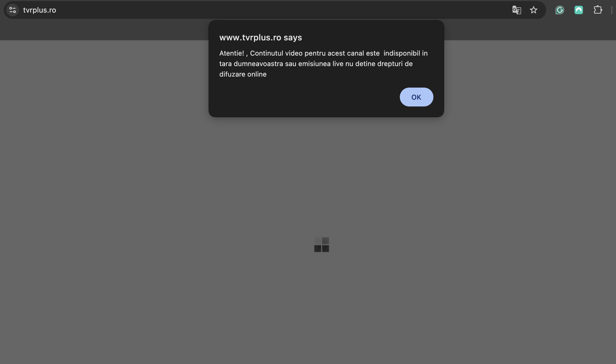Click the "www.tvrplus.ro says" dialog title
This screenshot has height=364, width=616.
[261, 38]
